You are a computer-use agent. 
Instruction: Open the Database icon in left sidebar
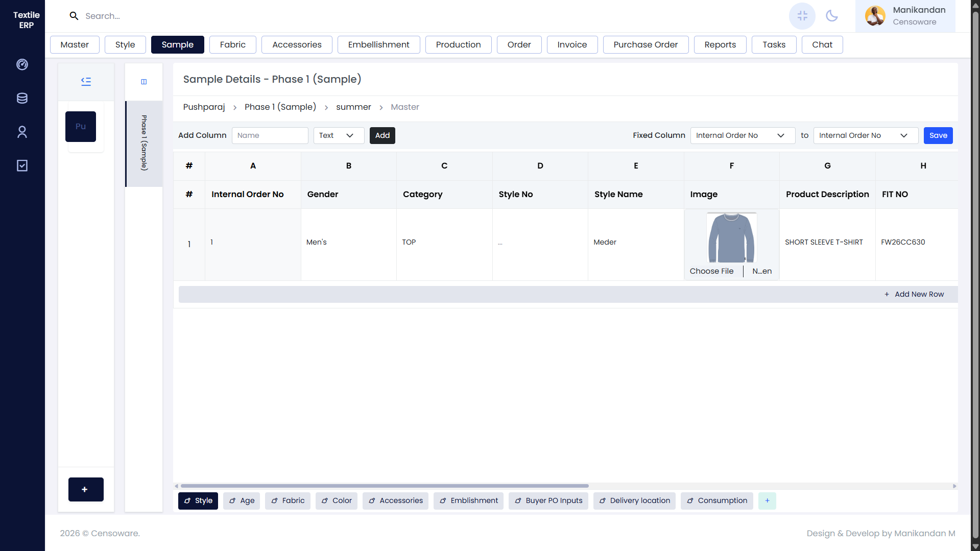(x=22, y=98)
